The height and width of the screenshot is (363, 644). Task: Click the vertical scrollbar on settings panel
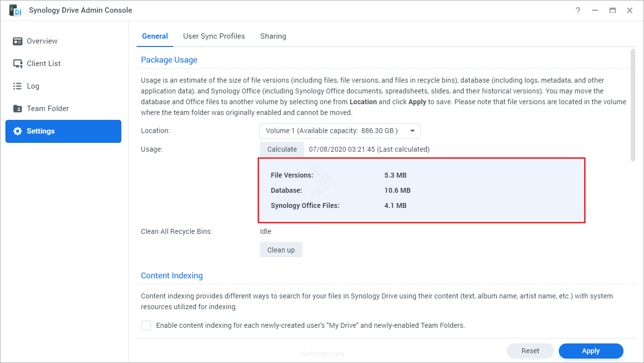pos(633,105)
